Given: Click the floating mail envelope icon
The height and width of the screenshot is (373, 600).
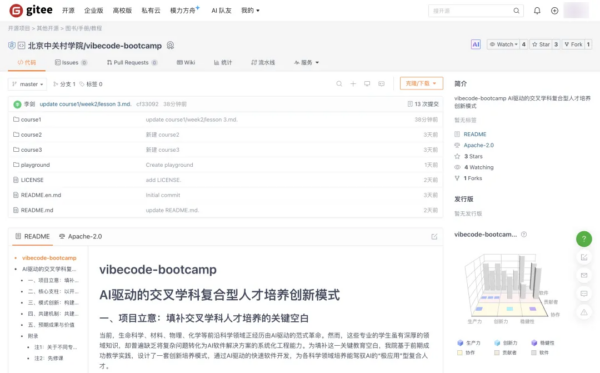Looking at the screenshot, I should coord(584,275).
